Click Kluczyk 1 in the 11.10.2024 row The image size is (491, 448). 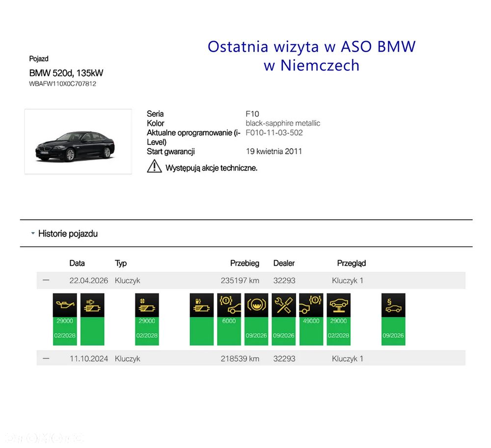click(x=348, y=359)
